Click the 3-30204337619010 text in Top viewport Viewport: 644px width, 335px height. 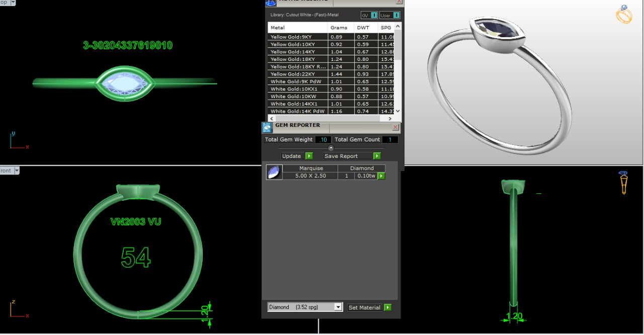coord(128,45)
